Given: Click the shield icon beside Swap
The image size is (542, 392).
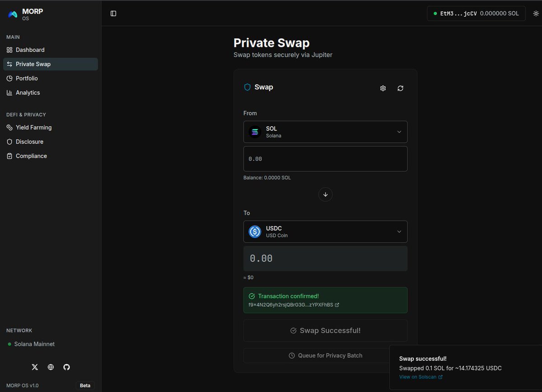Looking at the screenshot, I should tap(247, 87).
